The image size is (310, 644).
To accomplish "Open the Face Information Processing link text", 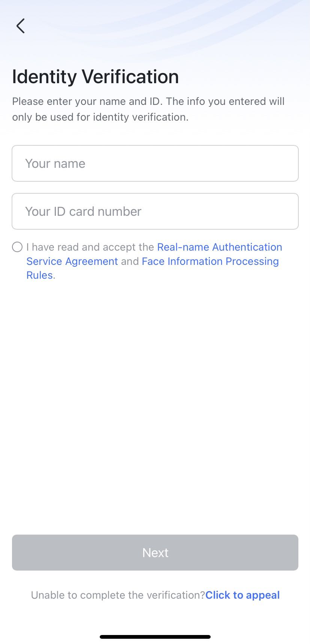I will 210,261.
